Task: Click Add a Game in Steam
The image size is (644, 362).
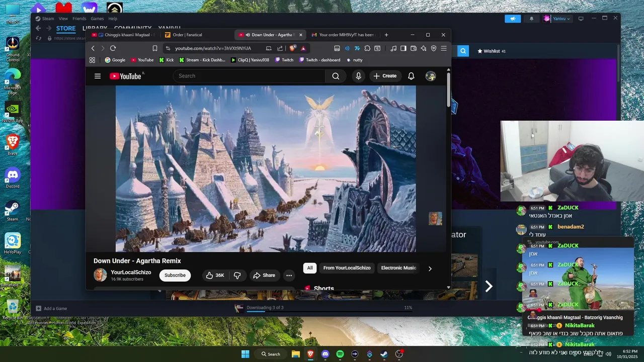Action: click(x=52, y=308)
